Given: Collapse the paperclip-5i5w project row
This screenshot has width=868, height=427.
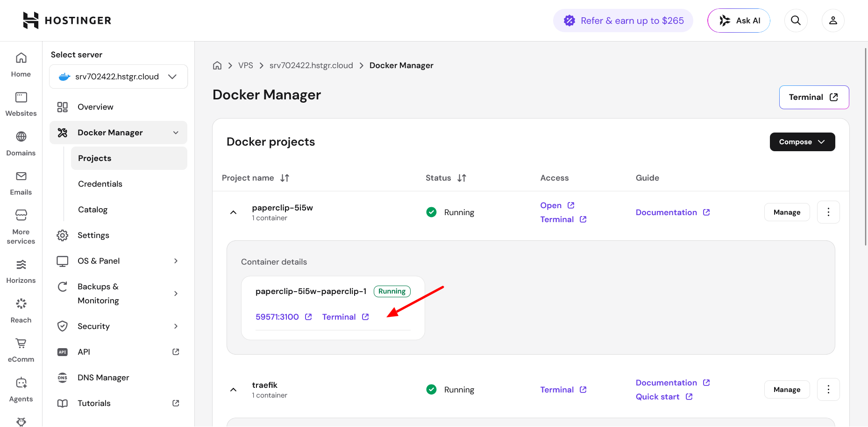Looking at the screenshot, I should tap(234, 212).
